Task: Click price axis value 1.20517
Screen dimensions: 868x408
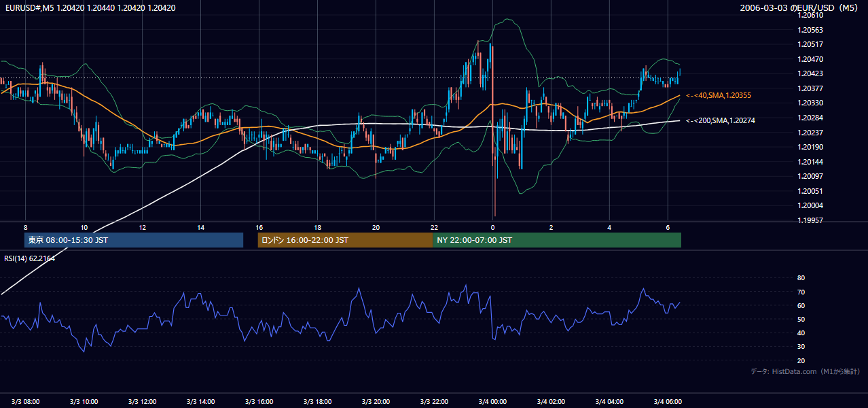Action: click(x=811, y=44)
